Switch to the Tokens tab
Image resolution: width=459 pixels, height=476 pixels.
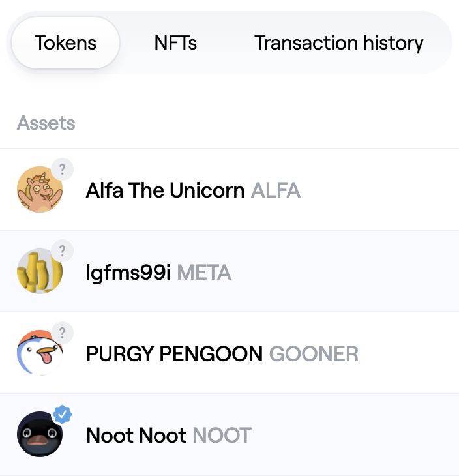[x=65, y=43]
